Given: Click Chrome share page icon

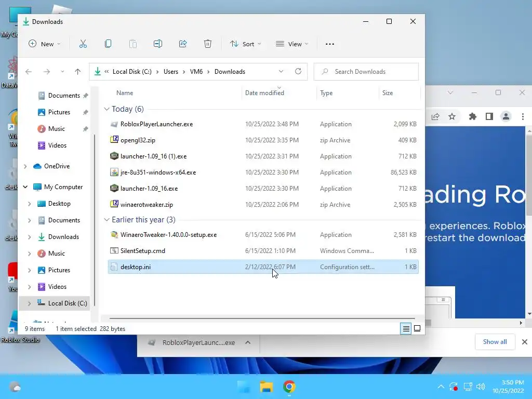Looking at the screenshot, I should pos(435,117).
